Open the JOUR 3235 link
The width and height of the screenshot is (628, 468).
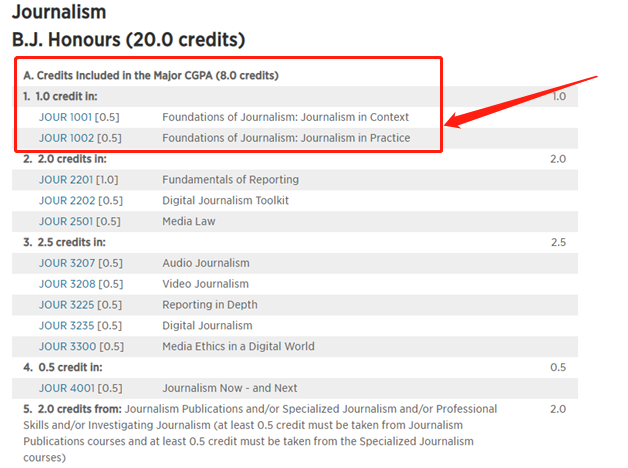65,325
